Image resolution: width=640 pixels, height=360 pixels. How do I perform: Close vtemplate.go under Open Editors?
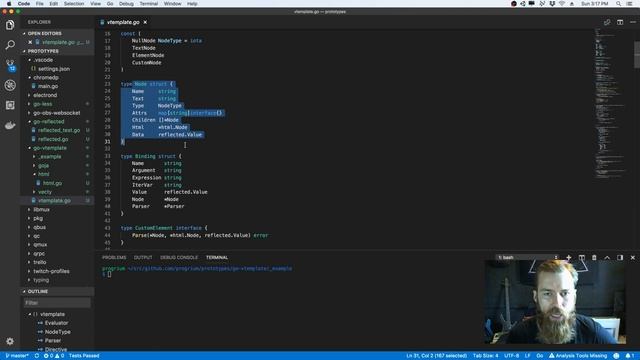click(30, 42)
